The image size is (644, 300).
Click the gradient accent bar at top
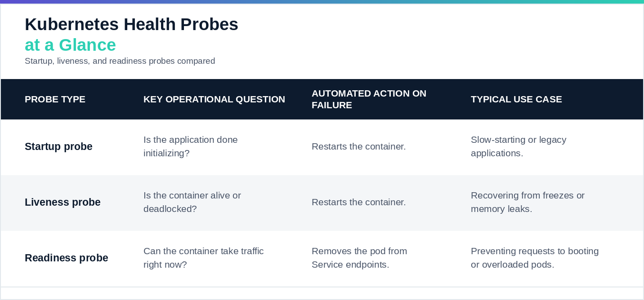coord(322,2)
